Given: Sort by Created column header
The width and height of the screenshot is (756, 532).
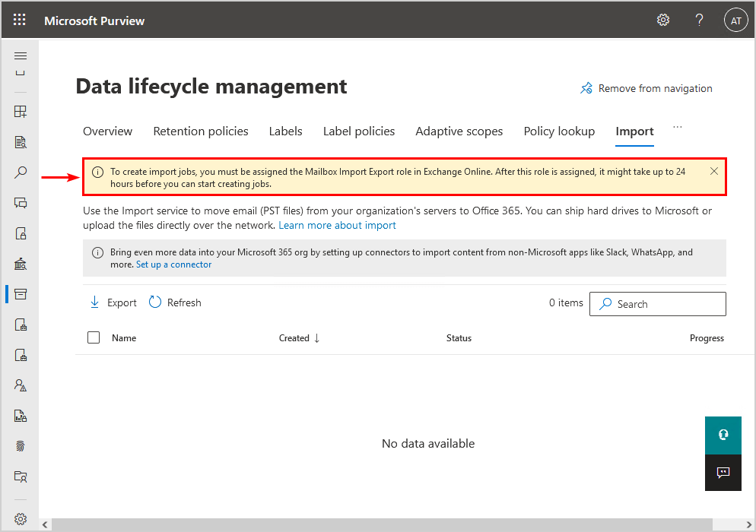Looking at the screenshot, I should click(x=299, y=338).
